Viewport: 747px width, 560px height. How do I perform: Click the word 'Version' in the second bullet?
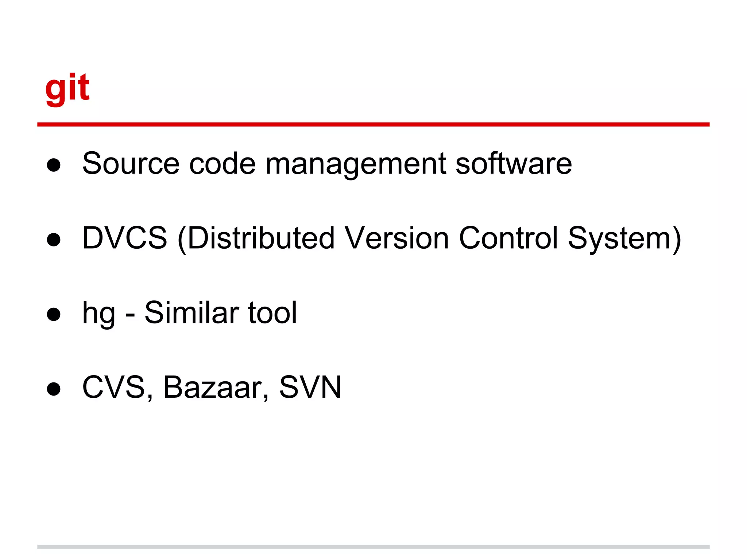coord(396,238)
